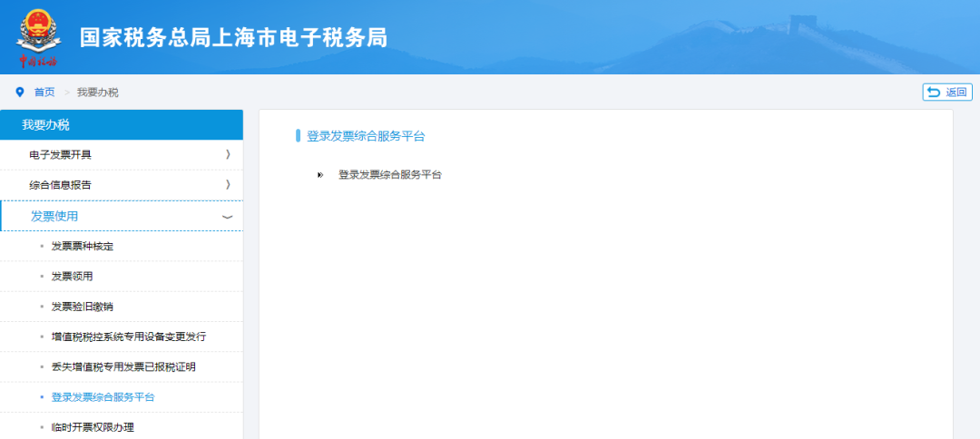
Task: Click the 我要办税 breadcrumb text
Action: 97,93
